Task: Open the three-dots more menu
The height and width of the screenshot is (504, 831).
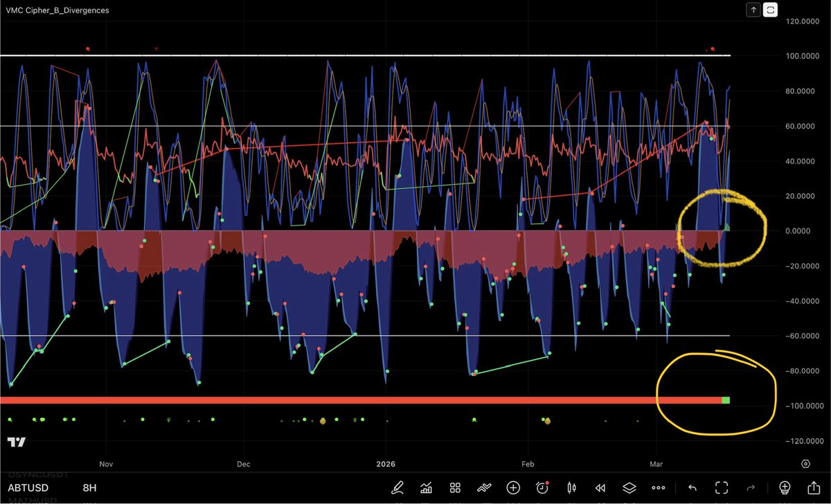Action: click(659, 487)
